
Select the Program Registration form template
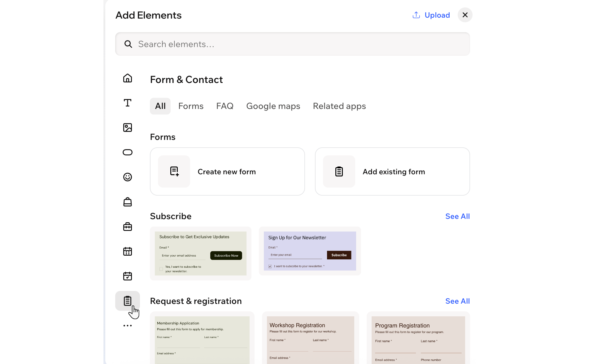[418, 338]
